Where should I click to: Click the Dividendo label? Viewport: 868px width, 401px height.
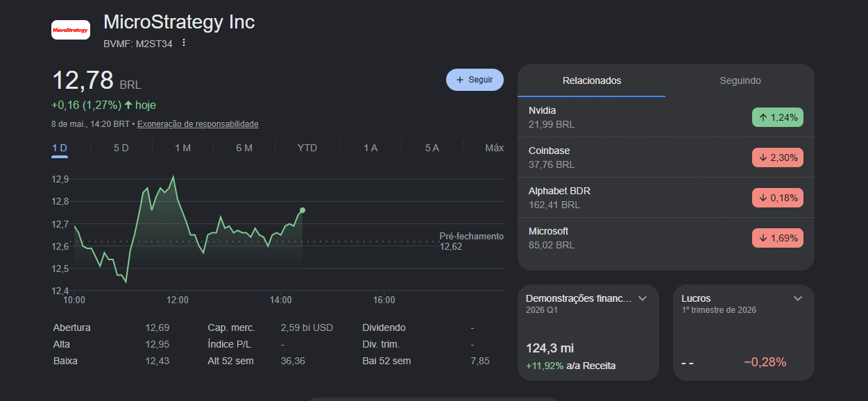(384, 327)
